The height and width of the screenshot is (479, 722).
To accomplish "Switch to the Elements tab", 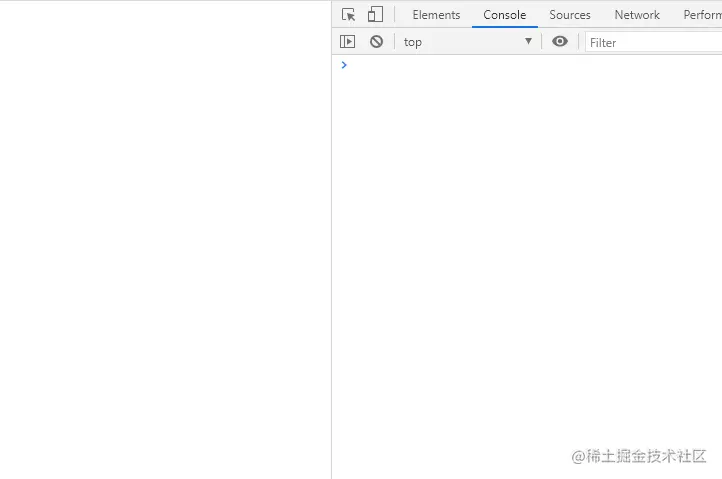I will [x=436, y=15].
